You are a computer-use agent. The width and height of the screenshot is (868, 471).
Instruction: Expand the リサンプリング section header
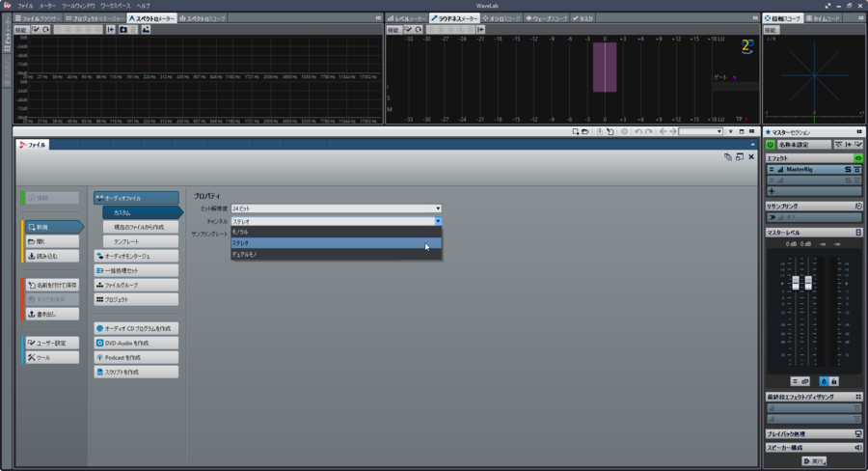point(814,206)
